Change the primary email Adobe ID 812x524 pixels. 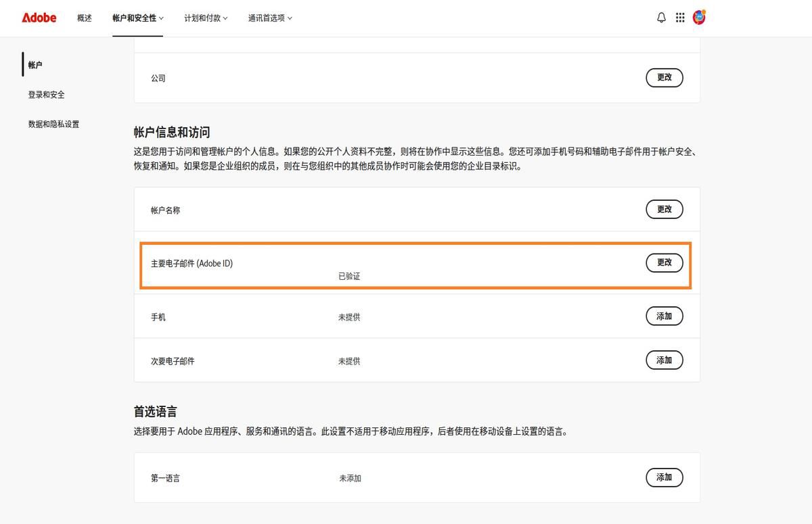[664, 262]
